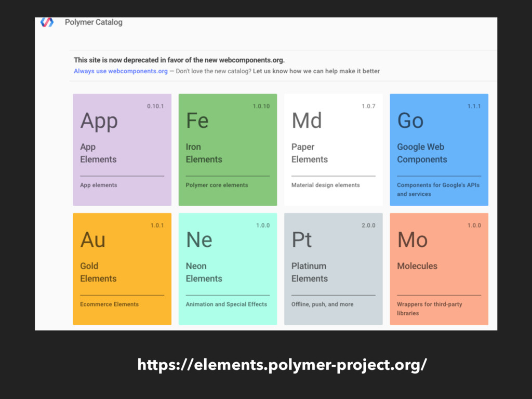
Task: Open the Molecules card
Action: click(439, 269)
